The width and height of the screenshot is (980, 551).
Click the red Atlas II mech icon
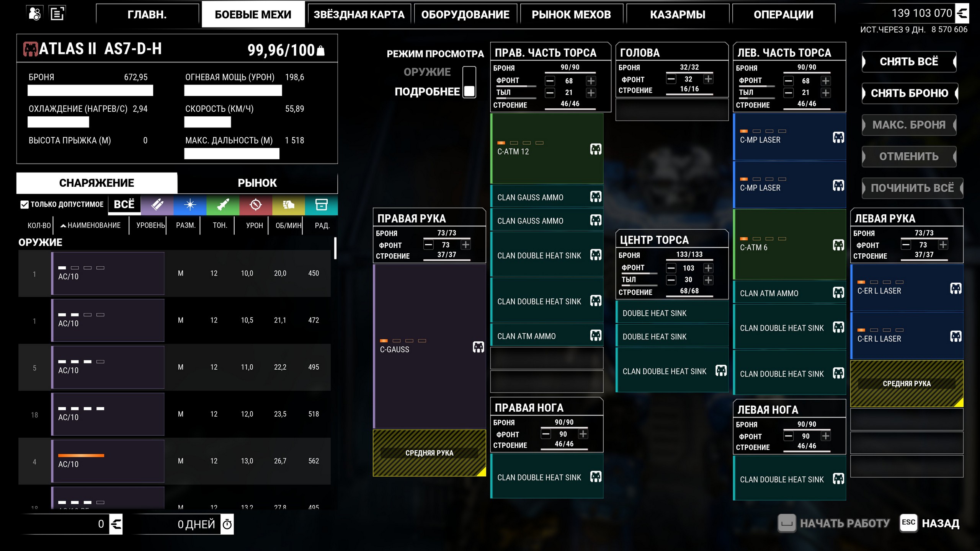tap(31, 49)
